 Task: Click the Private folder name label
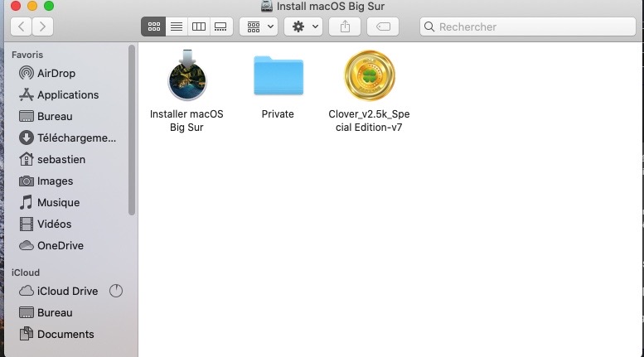pyautogui.click(x=278, y=114)
